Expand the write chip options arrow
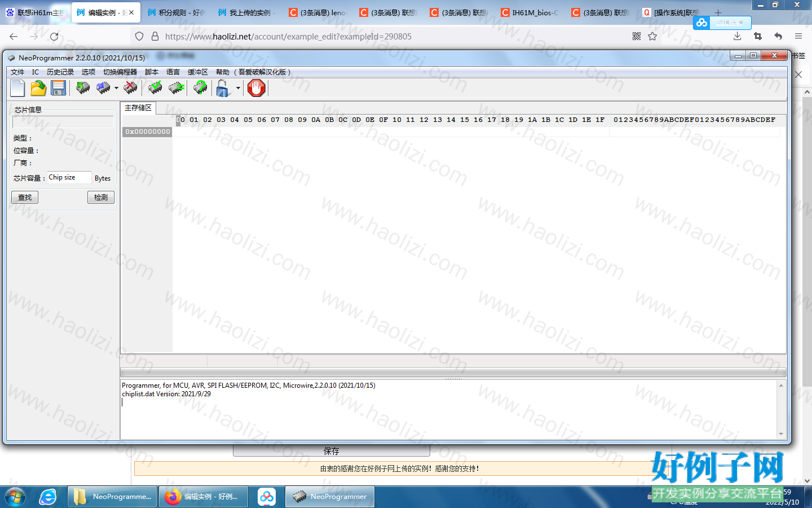 click(116, 88)
